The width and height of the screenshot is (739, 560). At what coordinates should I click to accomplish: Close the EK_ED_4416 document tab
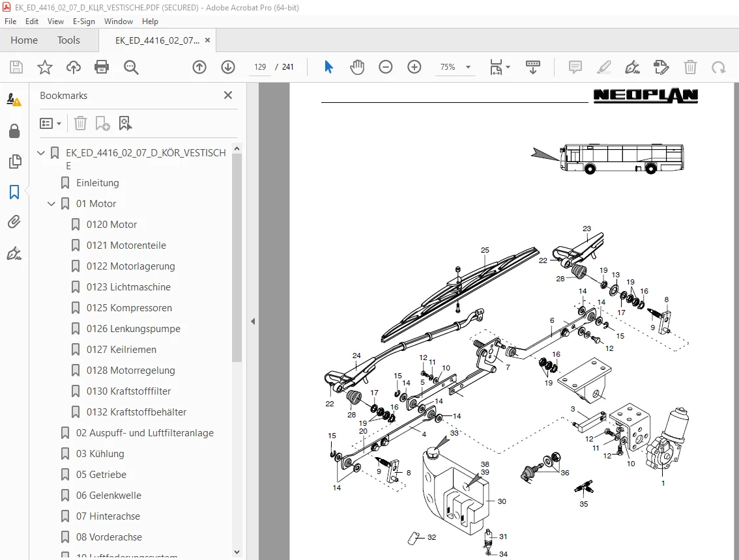(x=207, y=40)
